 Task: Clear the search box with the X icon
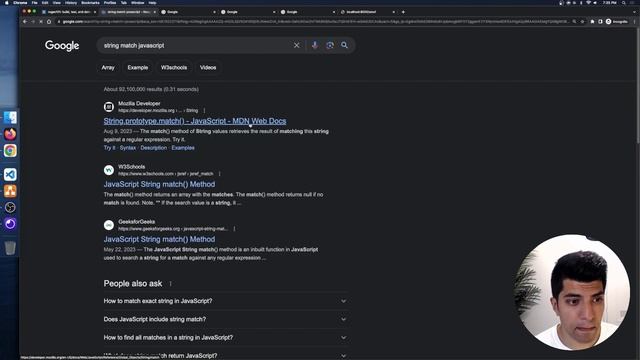[x=296, y=45]
